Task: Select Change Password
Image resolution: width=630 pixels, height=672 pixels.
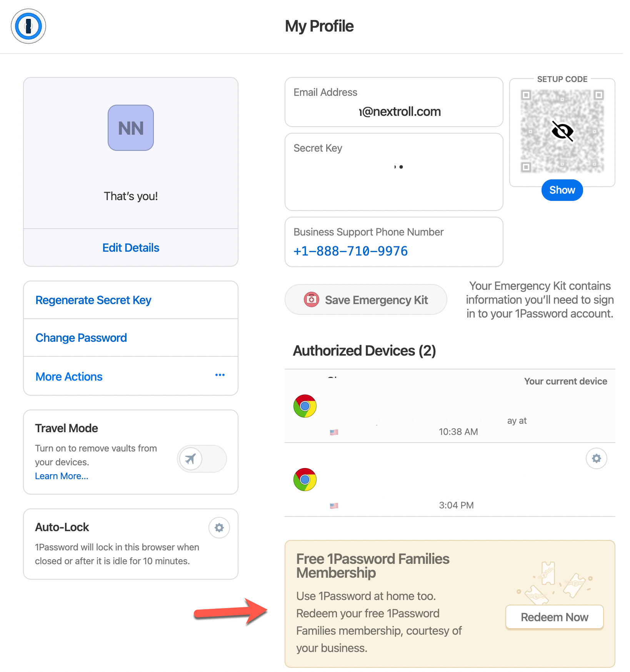Action: coord(81,338)
